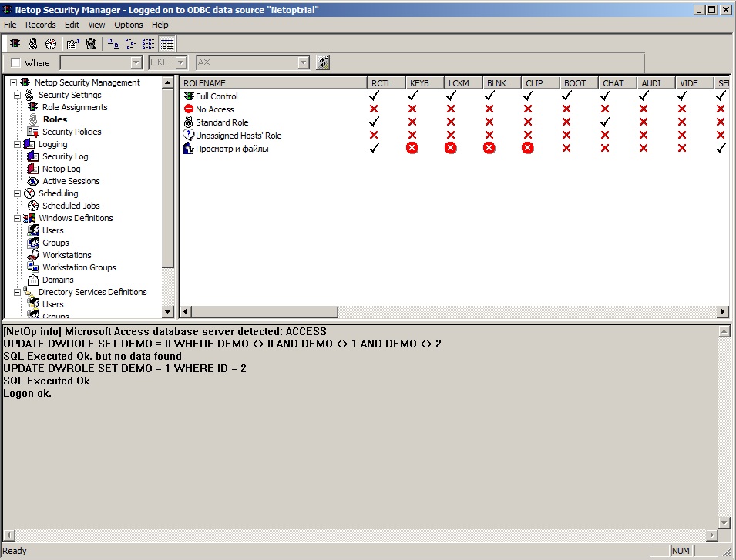Open the File menu

coord(10,25)
